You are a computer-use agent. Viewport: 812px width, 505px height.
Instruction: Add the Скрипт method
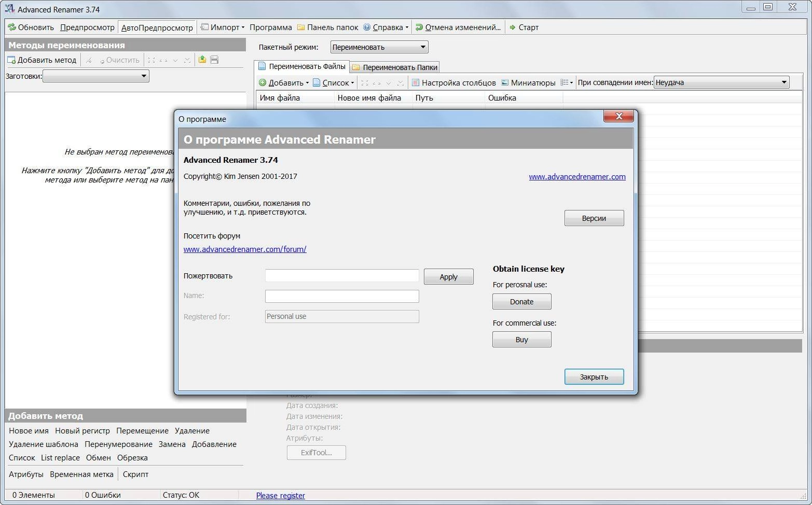click(x=135, y=474)
